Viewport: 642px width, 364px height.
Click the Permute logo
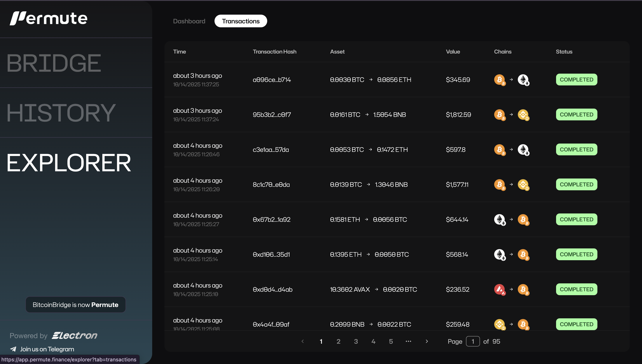48,18
